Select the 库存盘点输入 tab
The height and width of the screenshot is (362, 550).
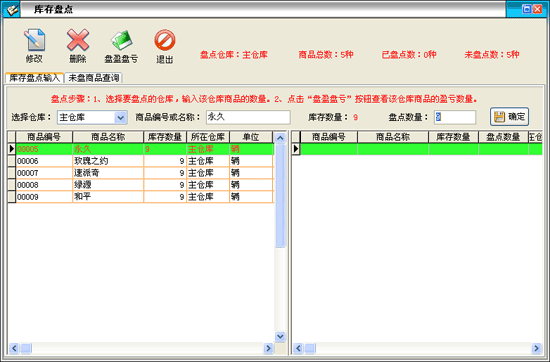[34, 78]
